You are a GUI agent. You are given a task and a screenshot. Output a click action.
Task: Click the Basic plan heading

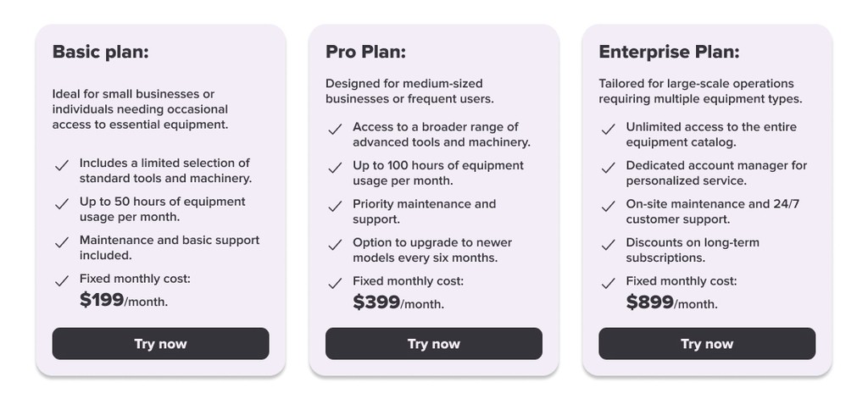101,52
